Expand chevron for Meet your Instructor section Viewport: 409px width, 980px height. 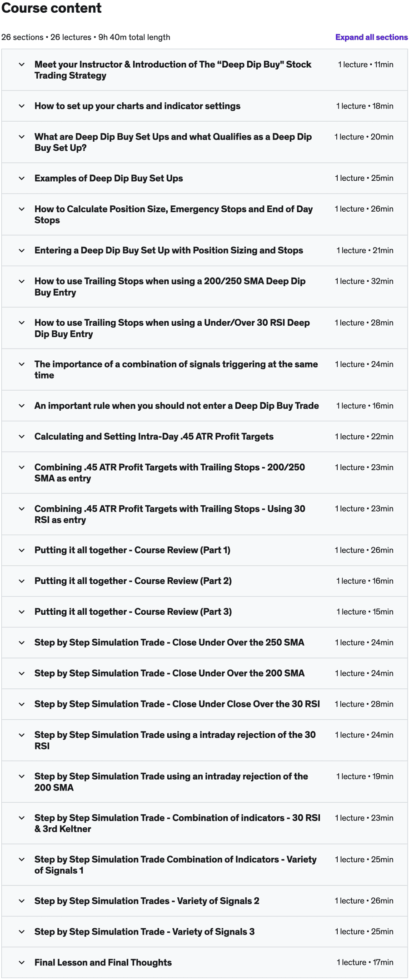point(21,65)
